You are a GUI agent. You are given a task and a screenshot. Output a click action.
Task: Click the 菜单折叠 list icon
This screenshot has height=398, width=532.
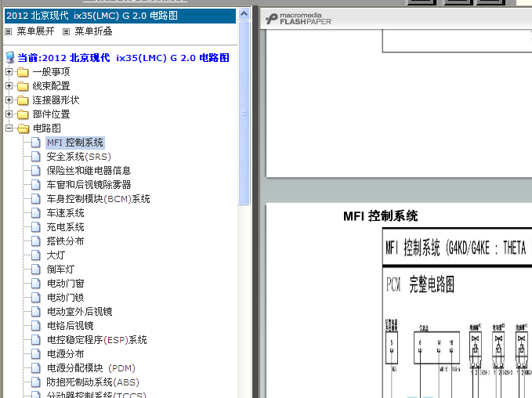coord(66,31)
